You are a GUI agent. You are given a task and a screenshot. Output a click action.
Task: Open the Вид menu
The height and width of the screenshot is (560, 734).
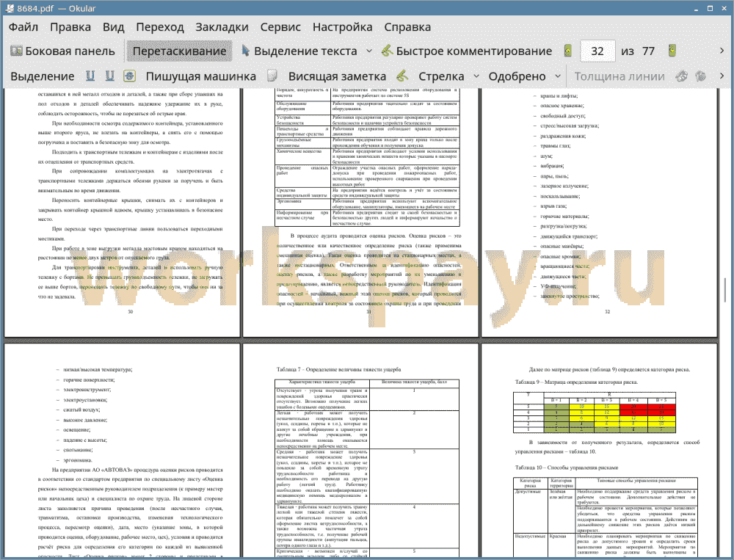point(114,27)
